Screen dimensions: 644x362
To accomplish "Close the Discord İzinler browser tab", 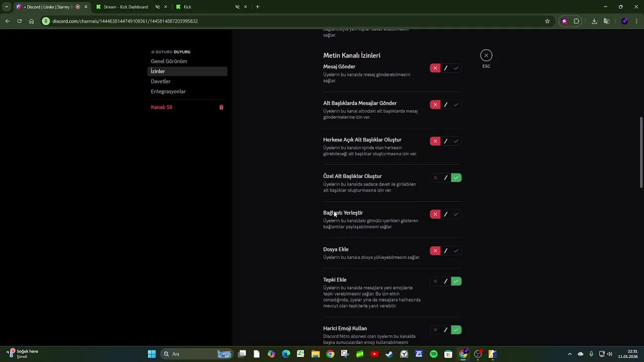I will [86, 7].
